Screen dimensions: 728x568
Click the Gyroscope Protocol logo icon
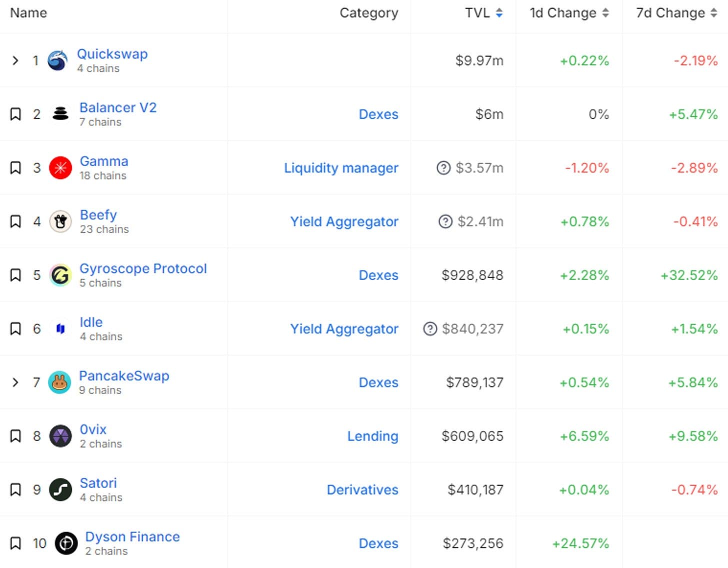tap(60, 275)
